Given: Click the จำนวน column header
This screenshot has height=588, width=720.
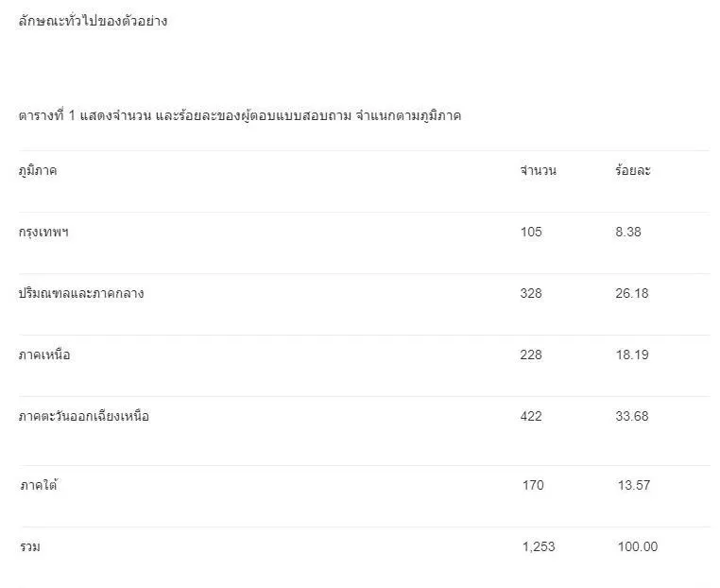Looking at the screenshot, I should (x=538, y=171).
